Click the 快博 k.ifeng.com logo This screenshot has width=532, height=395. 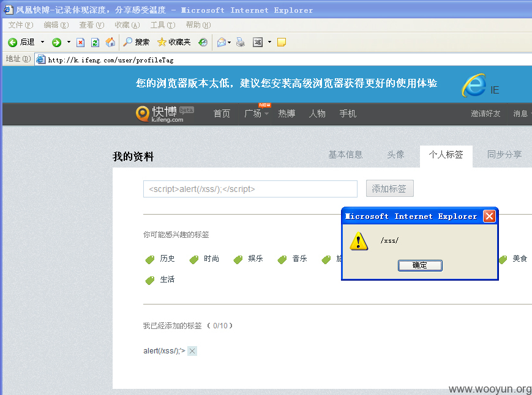(x=165, y=114)
